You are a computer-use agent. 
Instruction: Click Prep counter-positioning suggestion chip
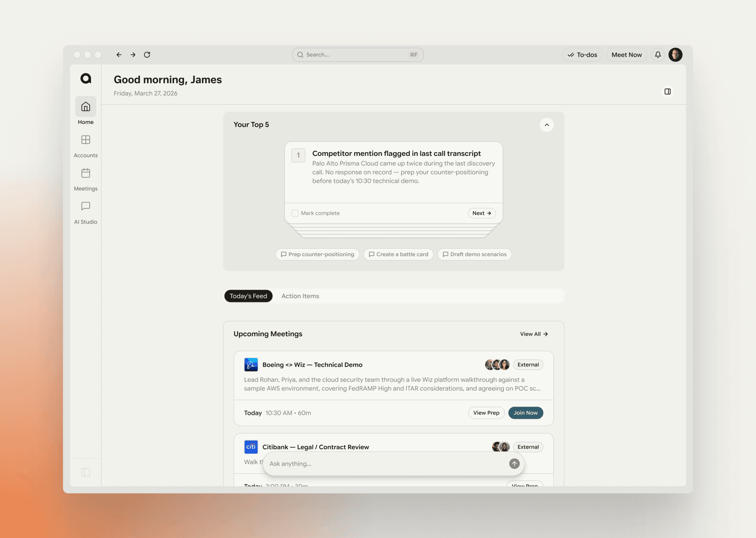(317, 254)
